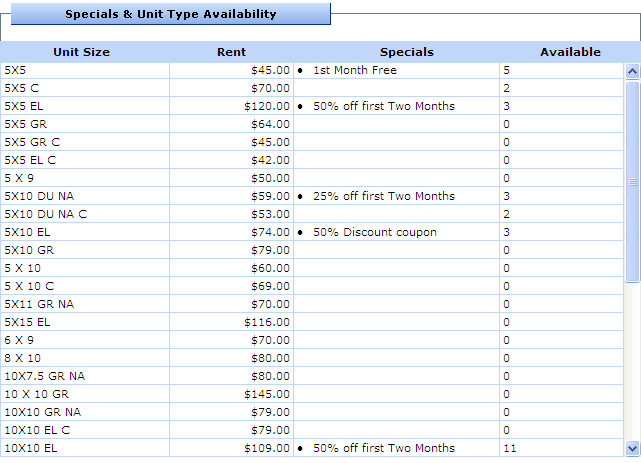The width and height of the screenshot is (641, 463).
Task: Click the Rent column header
Action: click(x=231, y=52)
